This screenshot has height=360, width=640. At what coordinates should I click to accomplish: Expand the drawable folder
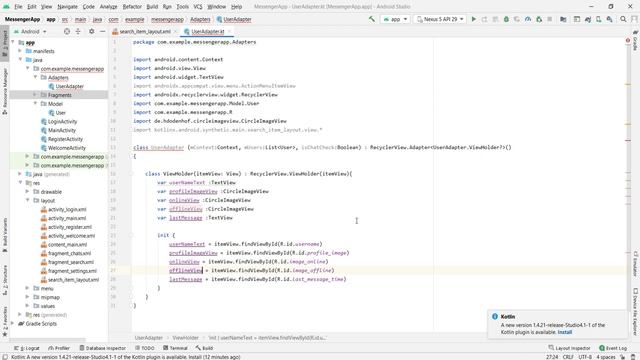pos(28,191)
